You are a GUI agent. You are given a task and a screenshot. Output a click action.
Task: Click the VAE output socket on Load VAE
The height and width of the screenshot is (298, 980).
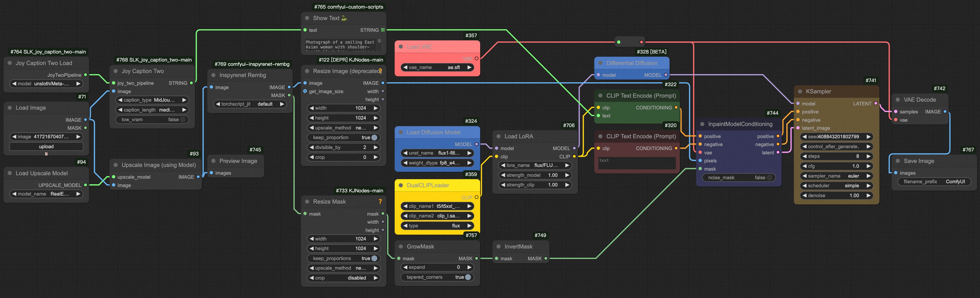(476, 58)
